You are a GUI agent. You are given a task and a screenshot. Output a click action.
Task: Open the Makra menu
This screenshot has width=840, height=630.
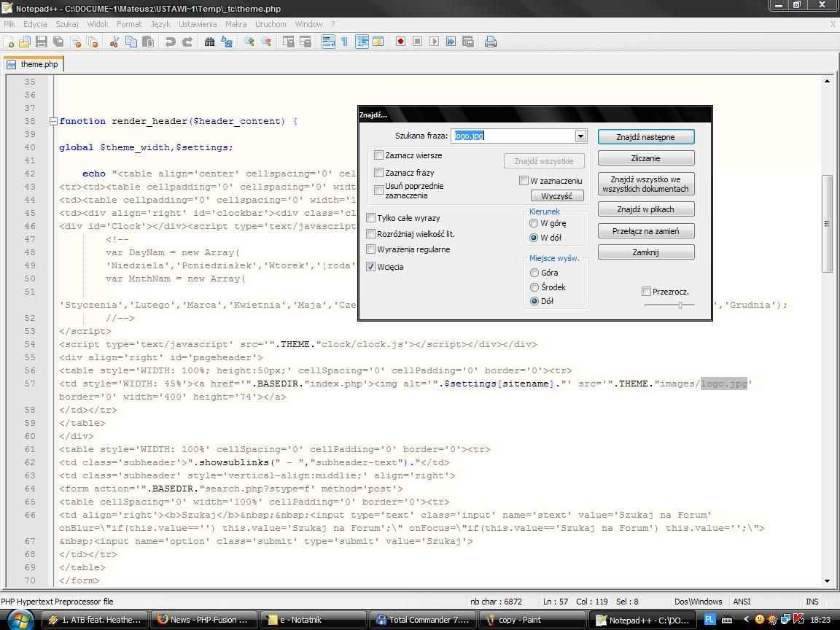(x=236, y=24)
